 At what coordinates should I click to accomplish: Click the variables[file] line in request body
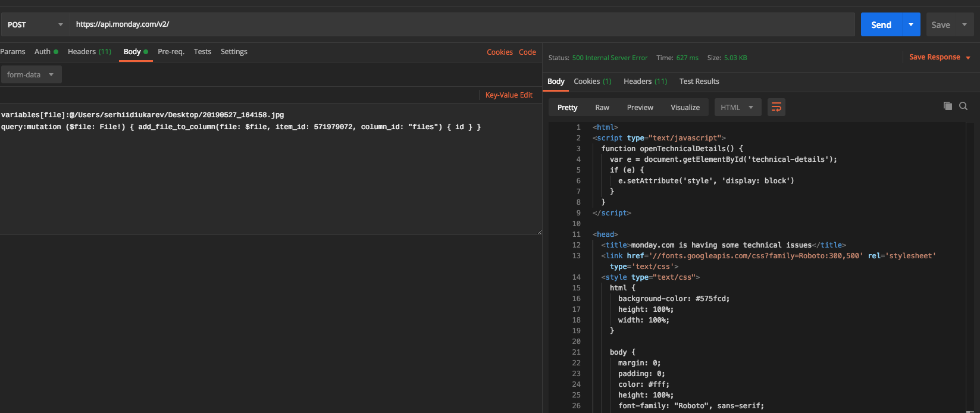click(x=143, y=115)
